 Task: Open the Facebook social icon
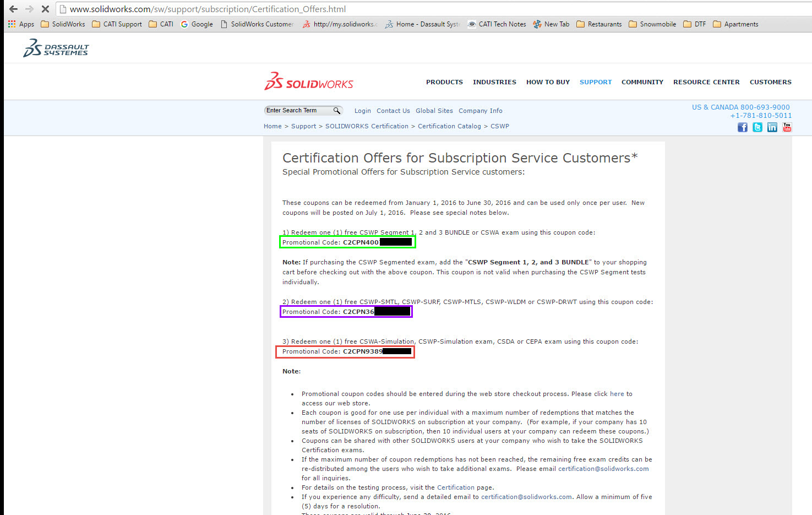pyautogui.click(x=743, y=127)
